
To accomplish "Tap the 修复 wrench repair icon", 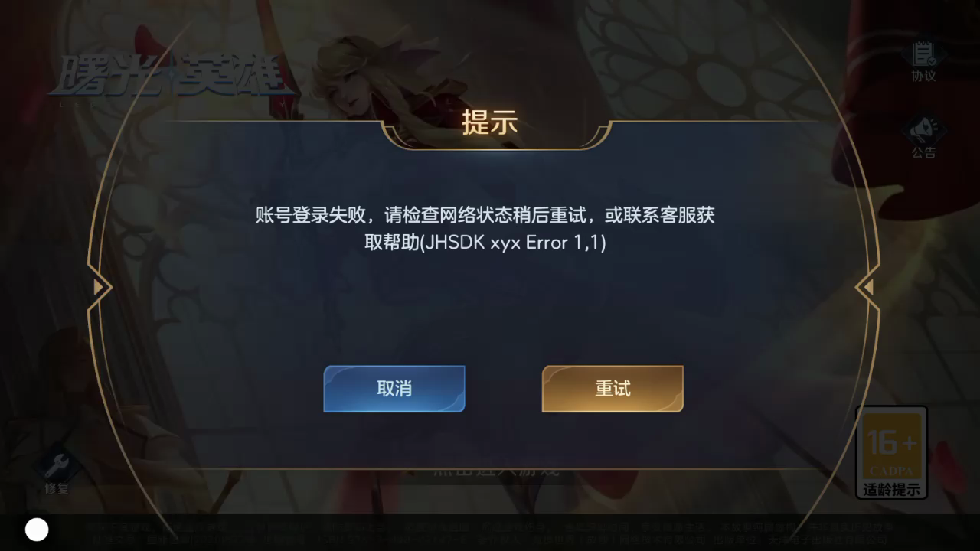I will pyautogui.click(x=57, y=464).
